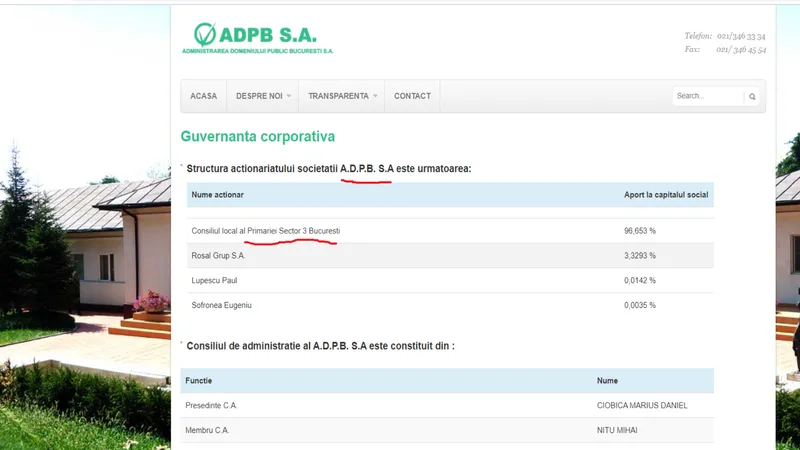800x450 pixels.
Task: Select the 3,3293 % value
Action: [640, 256]
